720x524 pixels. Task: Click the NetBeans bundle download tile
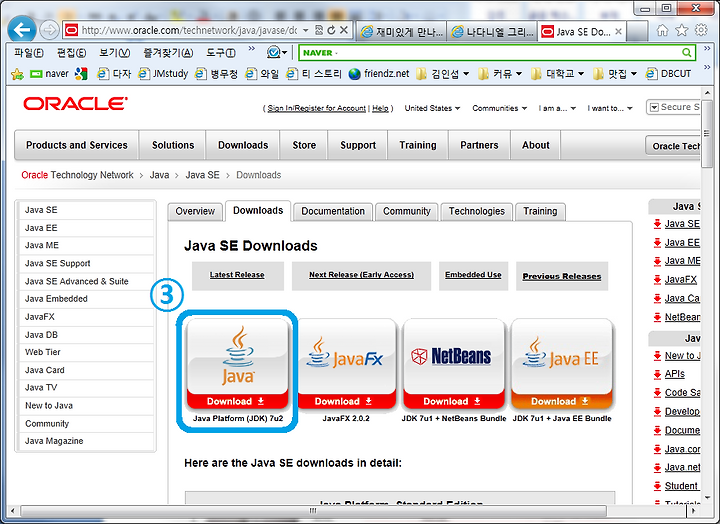[x=454, y=364]
